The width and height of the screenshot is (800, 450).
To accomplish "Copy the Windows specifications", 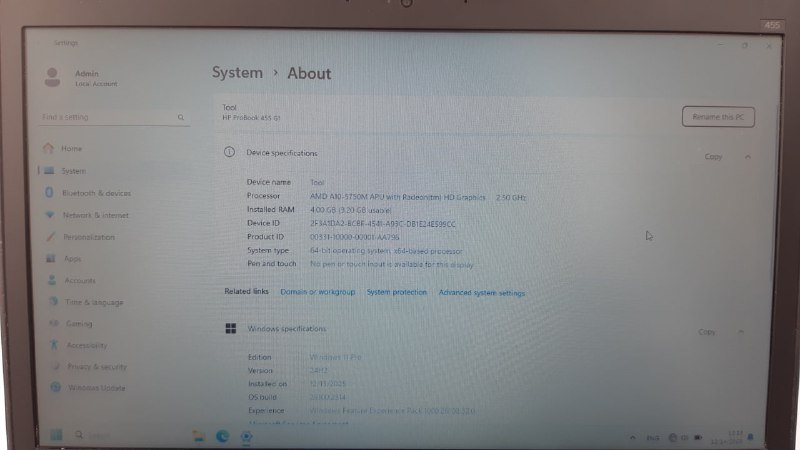I will [x=707, y=332].
